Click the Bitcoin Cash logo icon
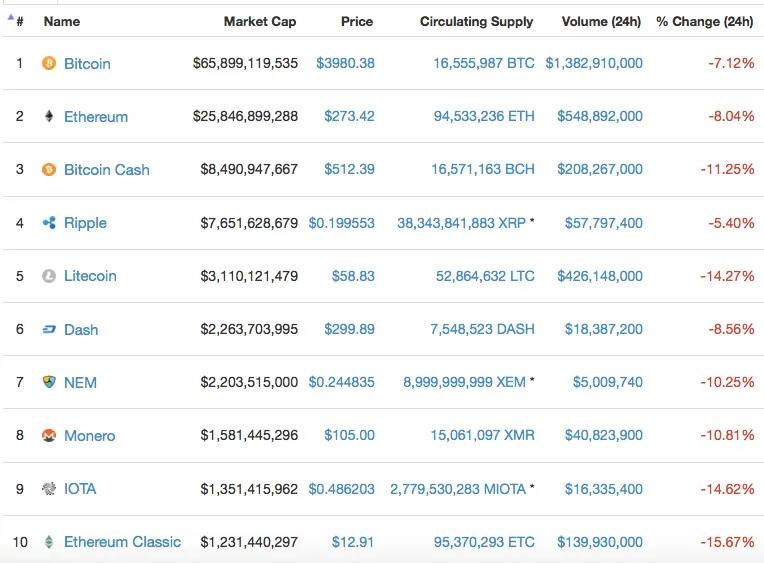The height and width of the screenshot is (563, 764). 49,169
